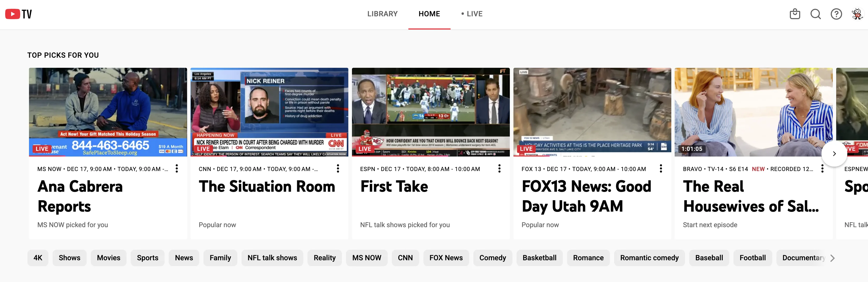Open the YouTube TV home logo

coord(18,14)
